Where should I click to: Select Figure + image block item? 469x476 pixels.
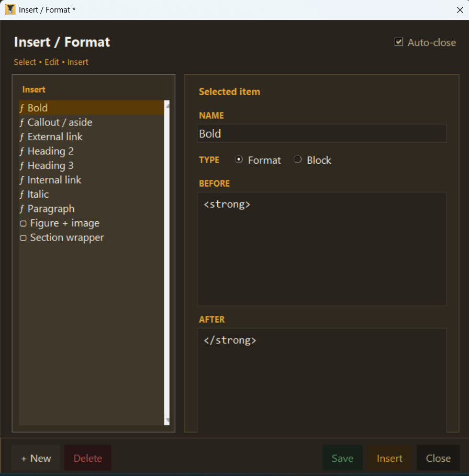tap(92, 223)
